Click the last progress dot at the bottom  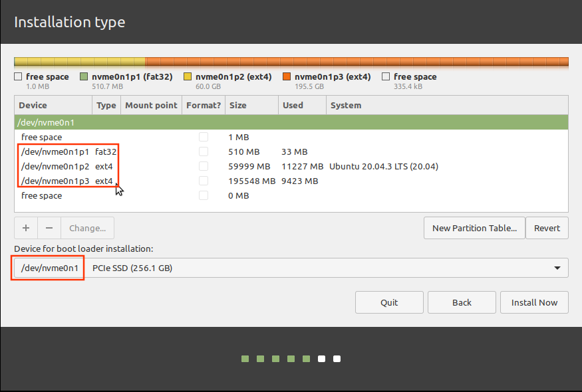pos(337,358)
